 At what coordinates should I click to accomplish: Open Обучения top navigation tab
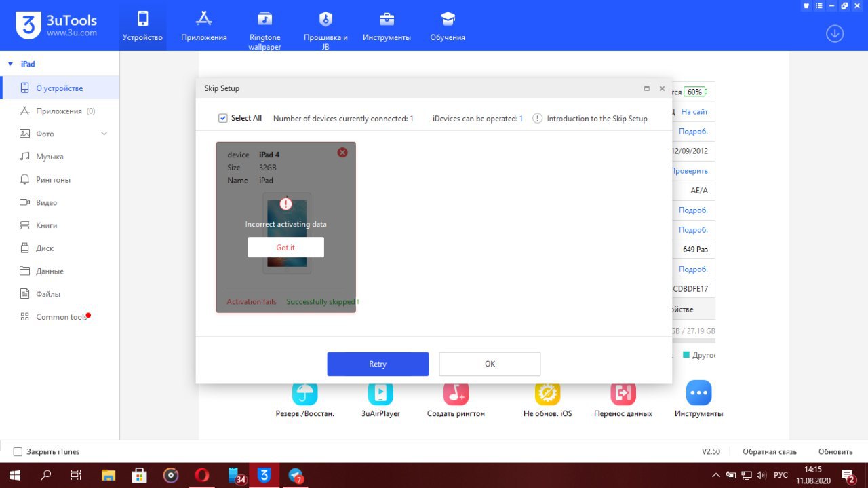[448, 26]
